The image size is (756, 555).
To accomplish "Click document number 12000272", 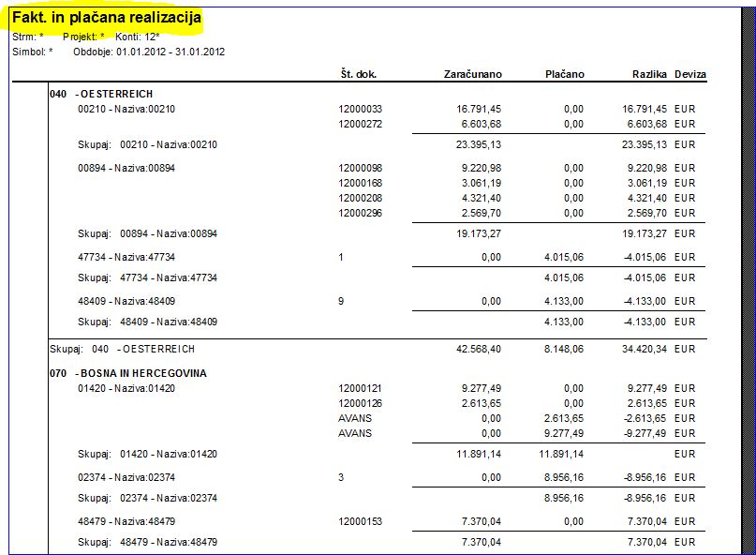I will pyautogui.click(x=360, y=124).
